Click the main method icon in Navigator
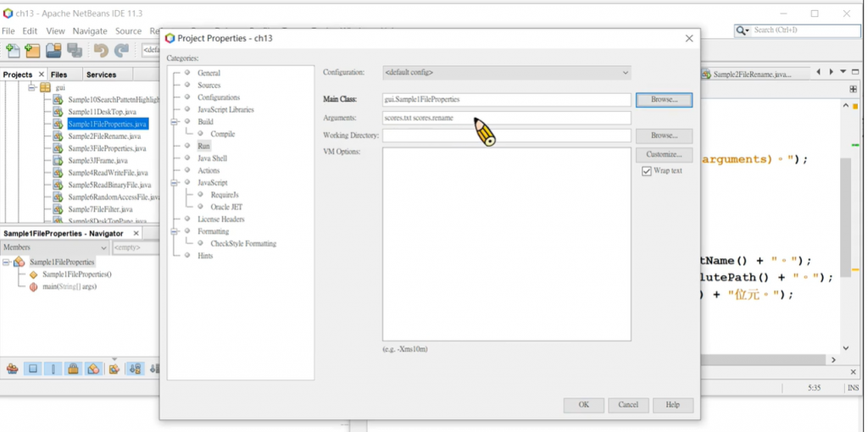 (33, 286)
